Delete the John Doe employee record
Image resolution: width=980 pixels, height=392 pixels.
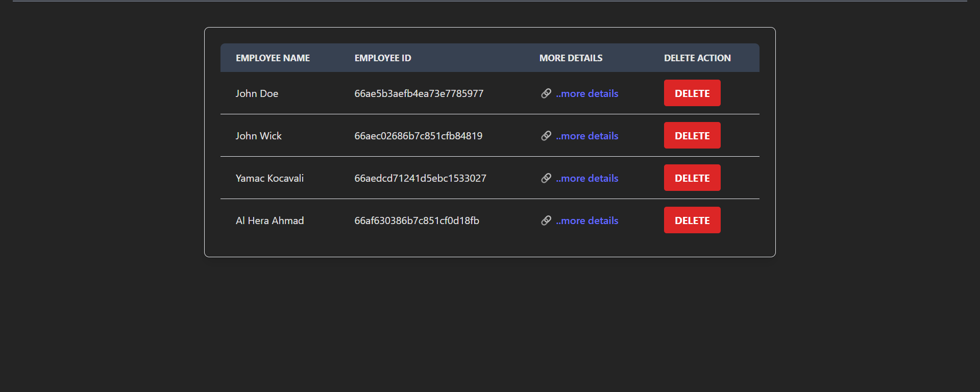click(692, 93)
